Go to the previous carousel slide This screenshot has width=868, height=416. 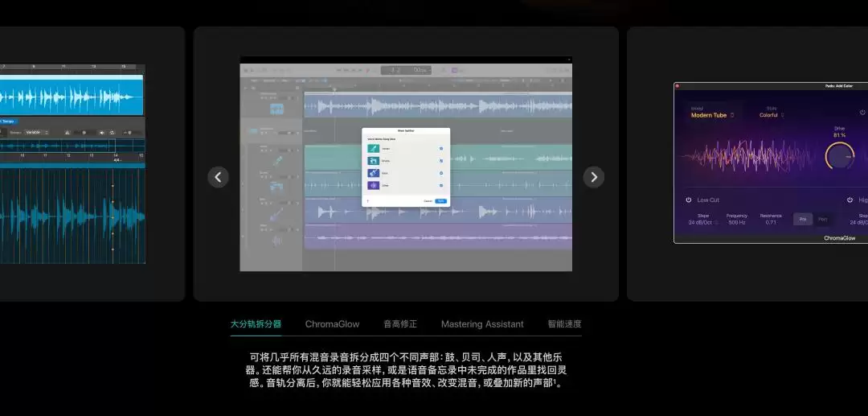click(218, 177)
